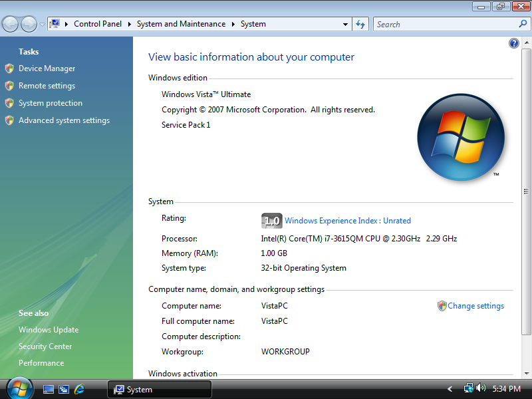Select System and Maintenance breadcrumb
Image resolution: width=532 pixels, height=399 pixels.
point(181,24)
